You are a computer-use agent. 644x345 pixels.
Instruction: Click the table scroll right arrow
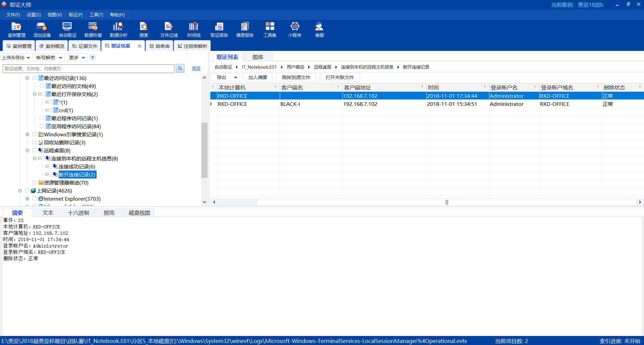click(x=640, y=202)
